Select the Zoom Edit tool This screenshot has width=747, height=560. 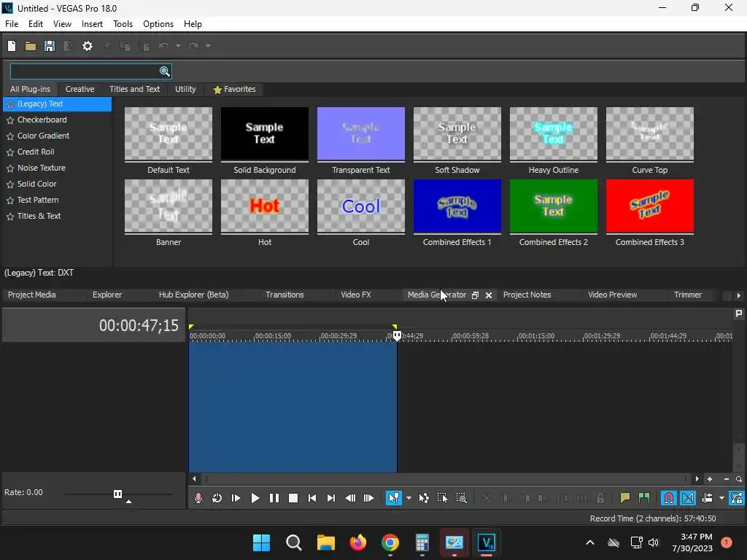coord(461,498)
